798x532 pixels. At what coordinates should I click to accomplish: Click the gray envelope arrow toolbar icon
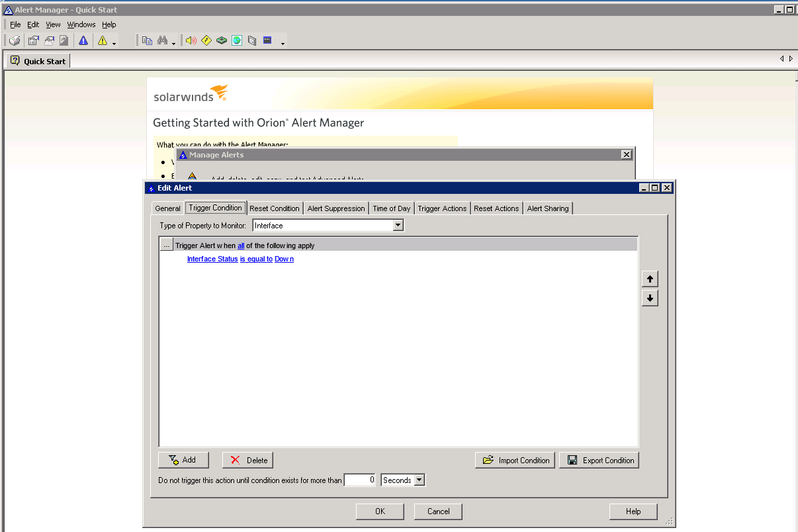[49, 40]
